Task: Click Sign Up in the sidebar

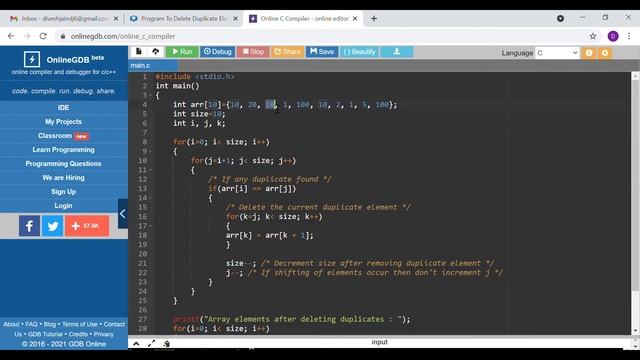Action: click(63, 191)
